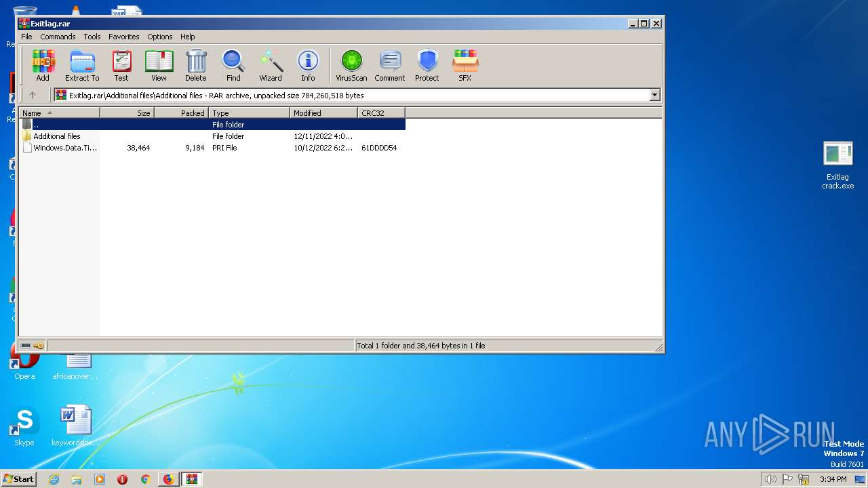The image size is (868, 488).
Task: Open africanover file on desktop
Action: click(x=75, y=366)
